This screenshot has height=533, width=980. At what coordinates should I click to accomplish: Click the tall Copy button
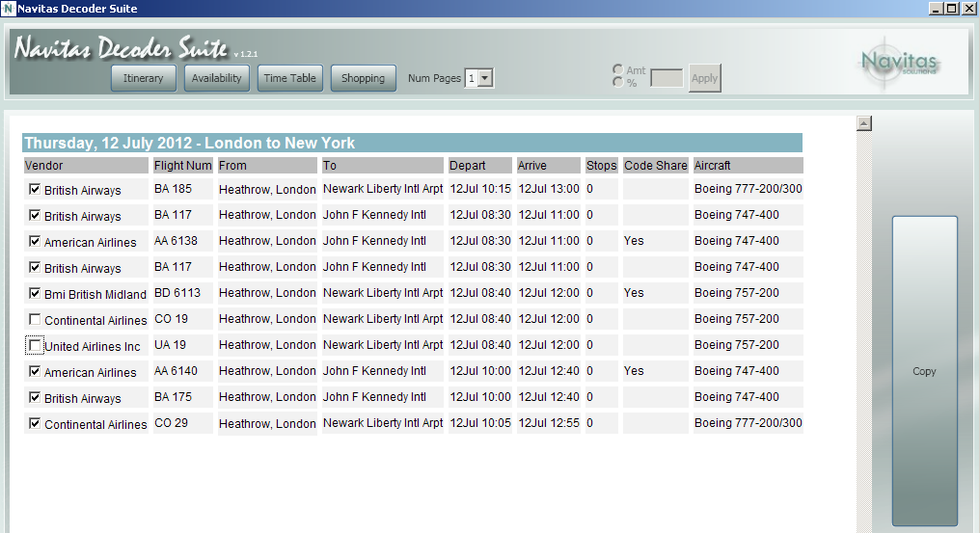coord(924,371)
